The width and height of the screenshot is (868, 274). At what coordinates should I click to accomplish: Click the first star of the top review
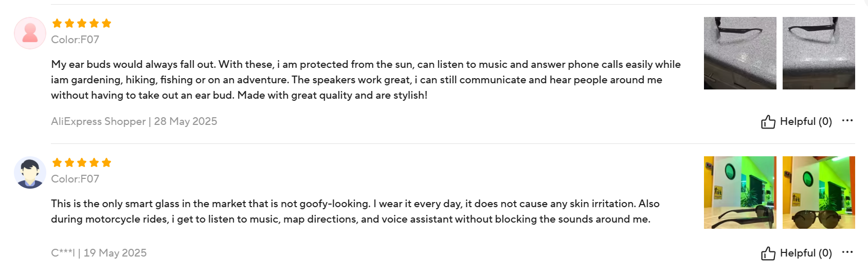tap(57, 23)
